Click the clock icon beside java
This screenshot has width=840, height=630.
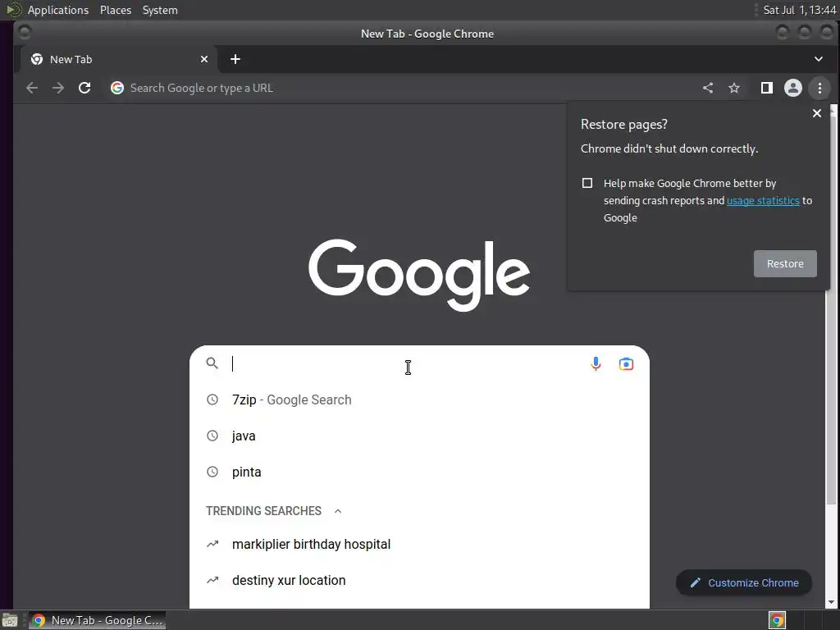pos(212,436)
